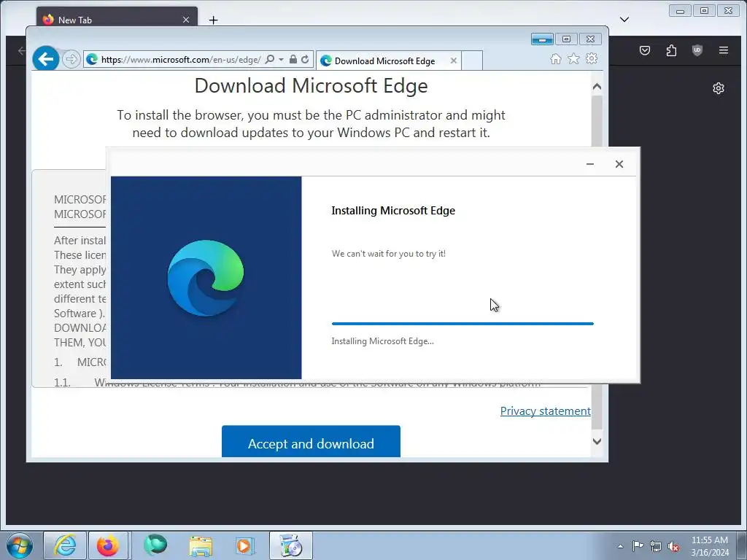Click the search magnifier in IE address bar
This screenshot has height=560, width=747.
[x=270, y=59]
